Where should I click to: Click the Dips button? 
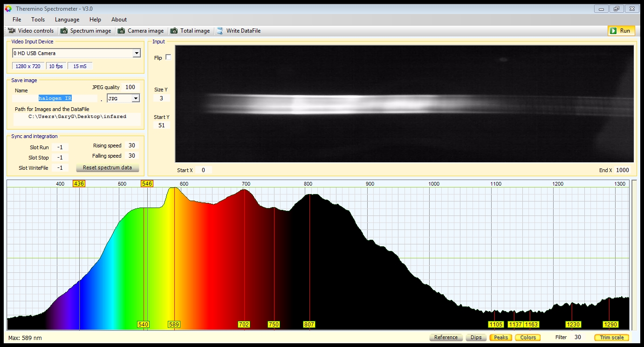(476, 337)
